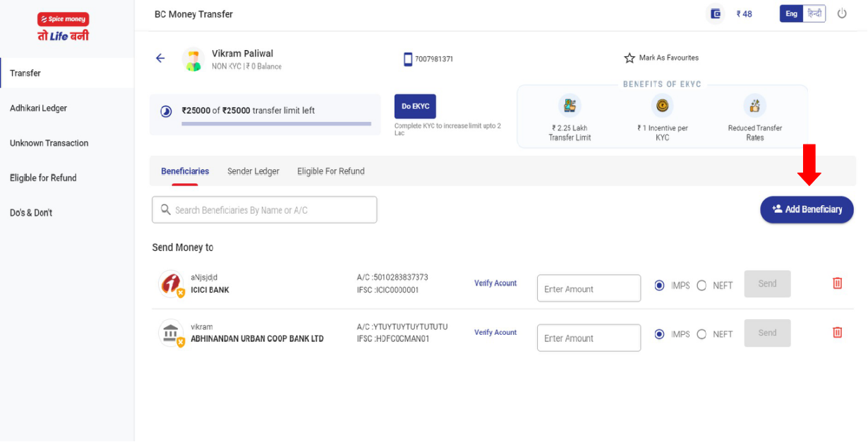The height and width of the screenshot is (442, 868).
Task: Click the phone icon beside 7007981371
Action: point(408,59)
